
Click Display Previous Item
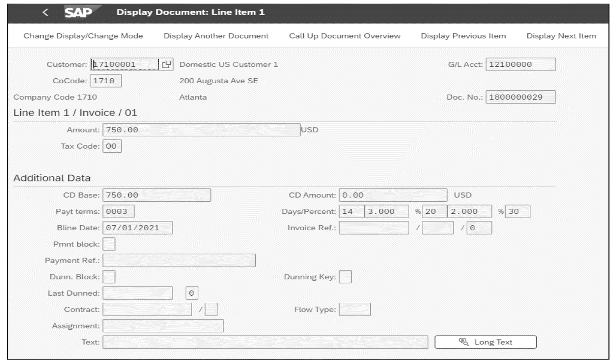(463, 36)
